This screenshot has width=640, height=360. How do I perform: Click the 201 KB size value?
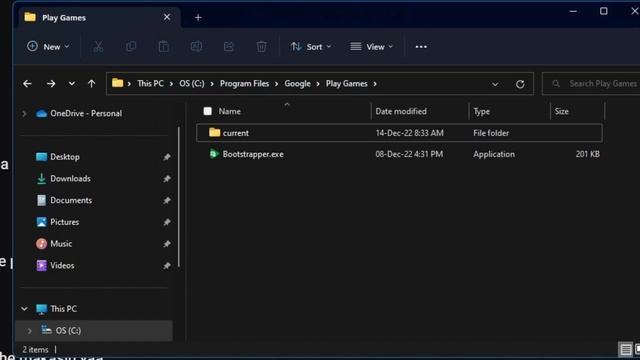pyautogui.click(x=587, y=154)
